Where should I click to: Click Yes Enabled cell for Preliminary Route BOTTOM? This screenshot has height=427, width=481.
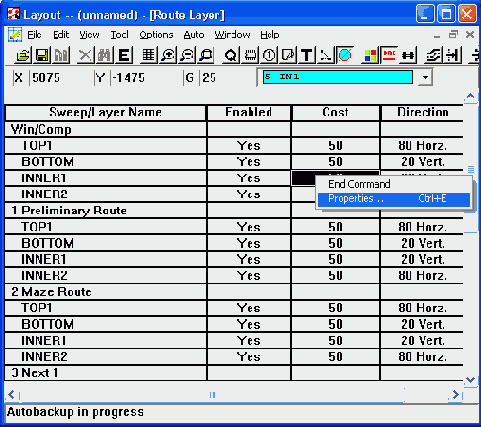click(x=249, y=243)
